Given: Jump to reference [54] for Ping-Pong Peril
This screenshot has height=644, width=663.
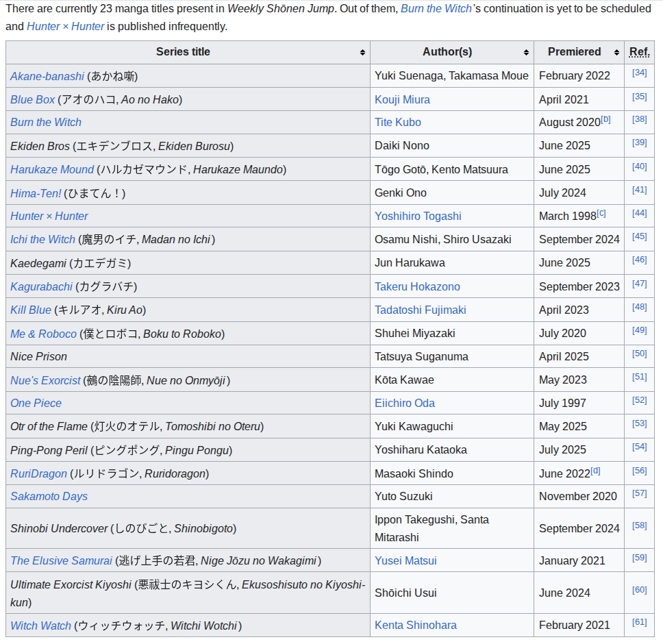Looking at the screenshot, I should pos(639,447).
